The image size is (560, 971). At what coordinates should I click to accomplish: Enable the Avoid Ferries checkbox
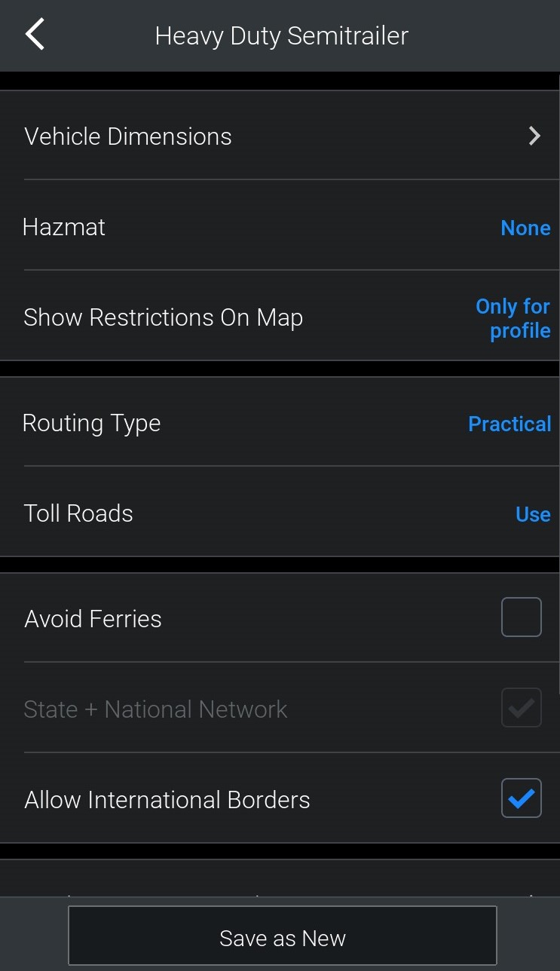522,617
